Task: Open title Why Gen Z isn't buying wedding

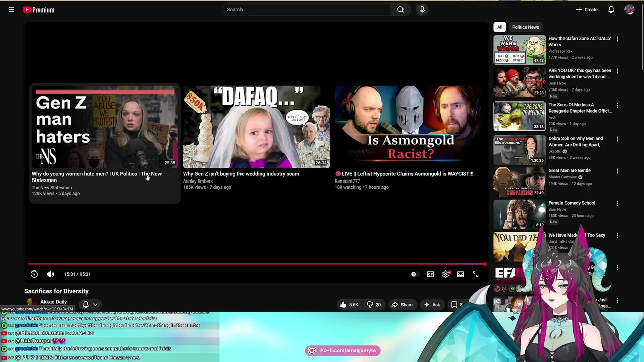Action: pos(241,174)
